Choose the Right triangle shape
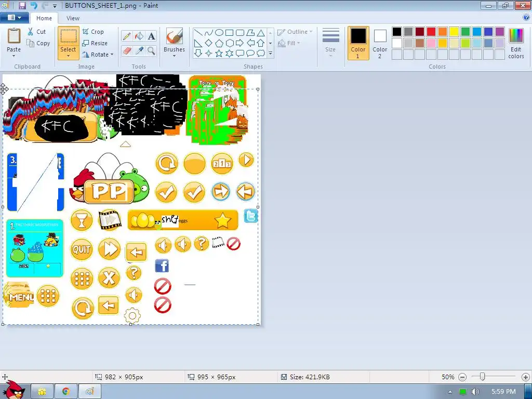532x399 pixels. [x=198, y=43]
